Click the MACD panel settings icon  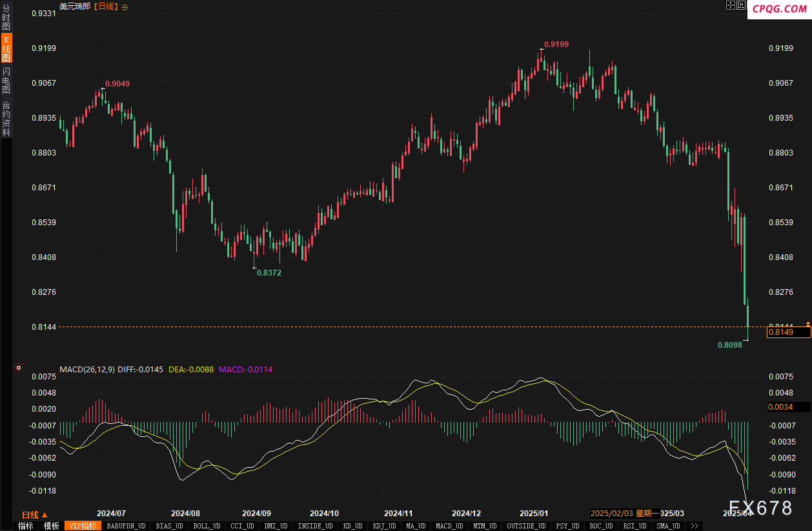(19, 368)
